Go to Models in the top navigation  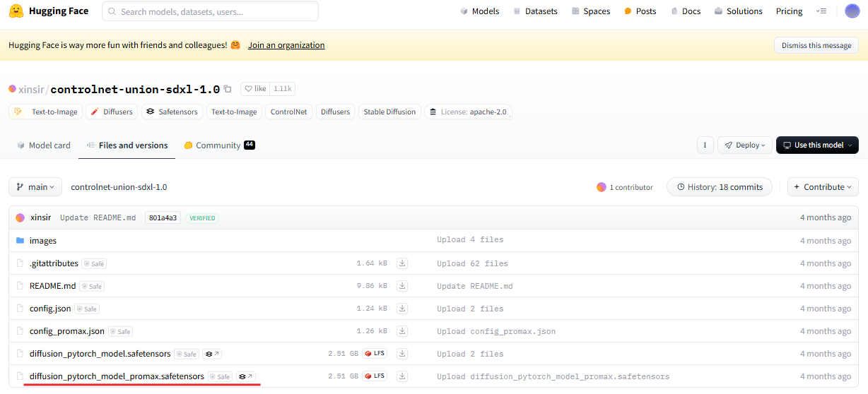pos(479,11)
